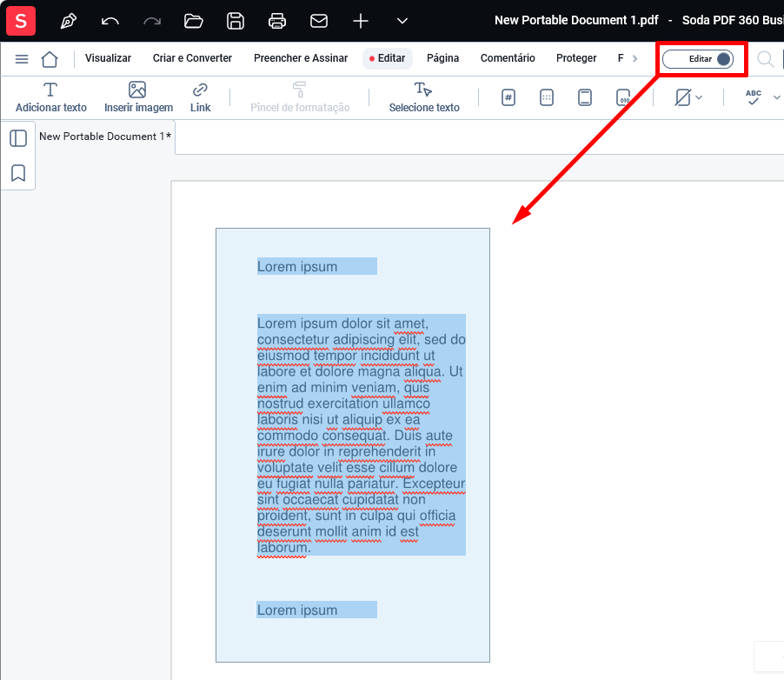The image size is (784, 680).
Task: Expand the quick access toolbar dropdown
Action: [x=402, y=21]
